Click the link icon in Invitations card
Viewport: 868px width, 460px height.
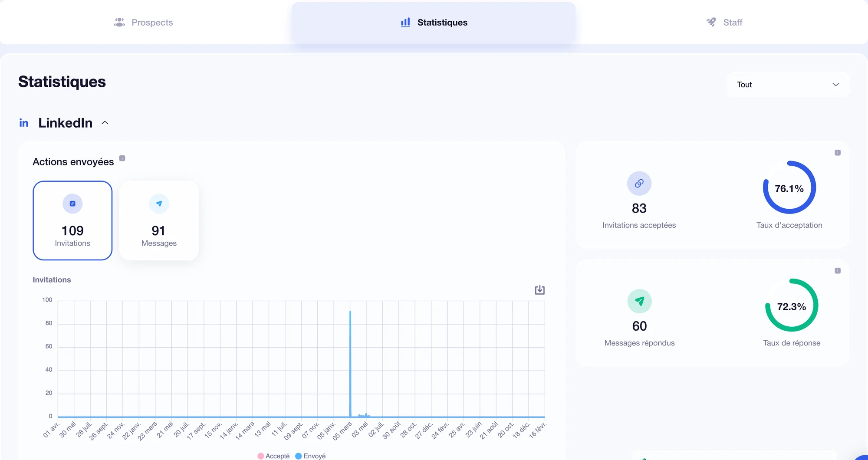(x=72, y=204)
